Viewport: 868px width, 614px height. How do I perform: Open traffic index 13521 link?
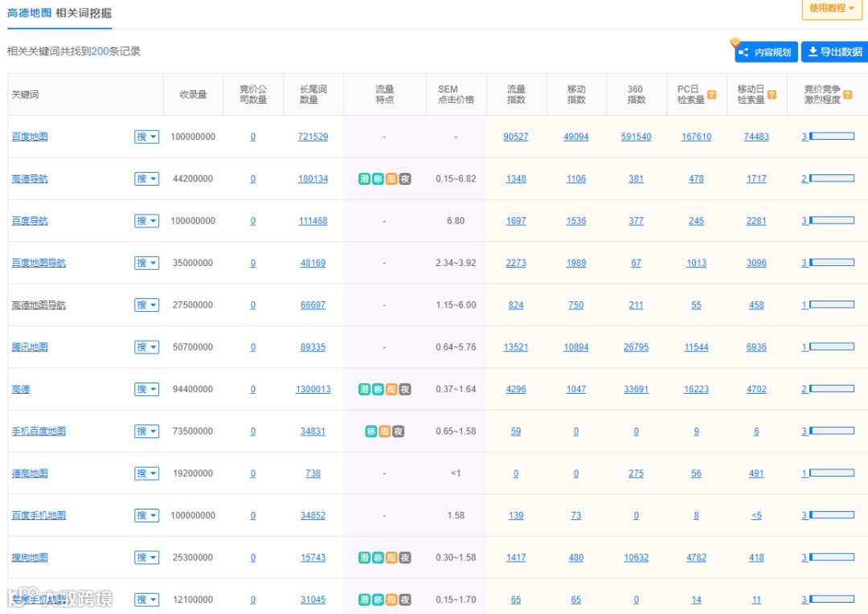pyautogui.click(x=516, y=347)
